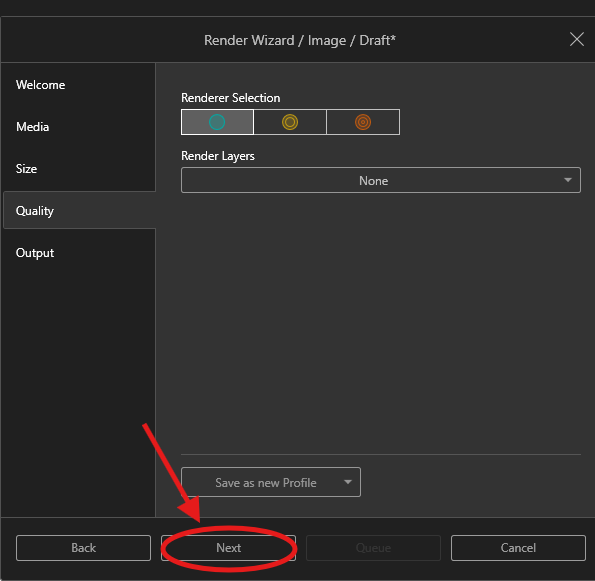The height and width of the screenshot is (581, 595).
Task: Go to the Welcome step
Action: tap(41, 85)
